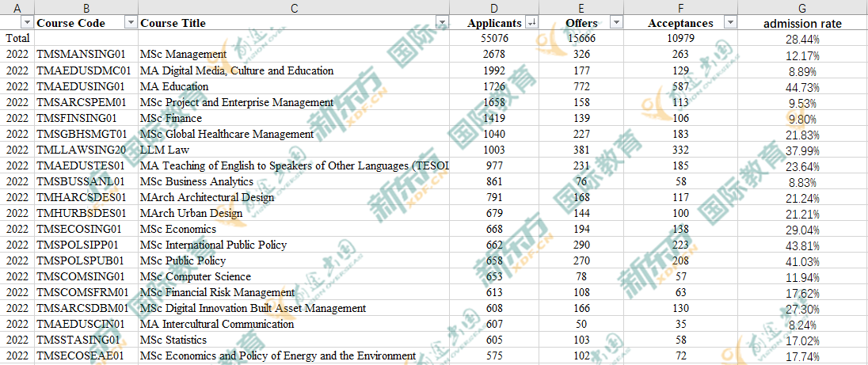Viewport: 868px width, 365px height.
Task: Select column E header
Action: (x=581, y=8)
